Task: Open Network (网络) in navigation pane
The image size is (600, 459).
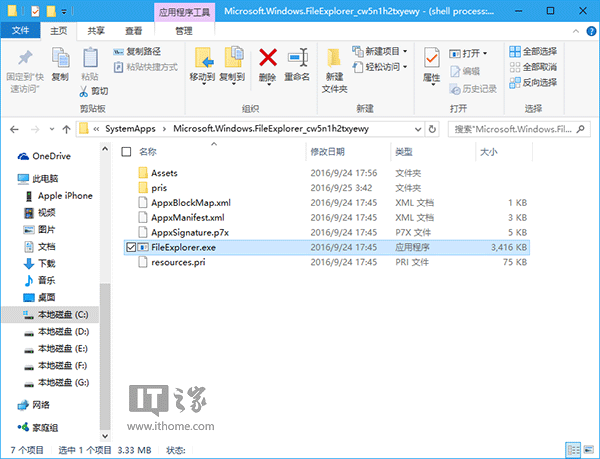Action: 34,405
